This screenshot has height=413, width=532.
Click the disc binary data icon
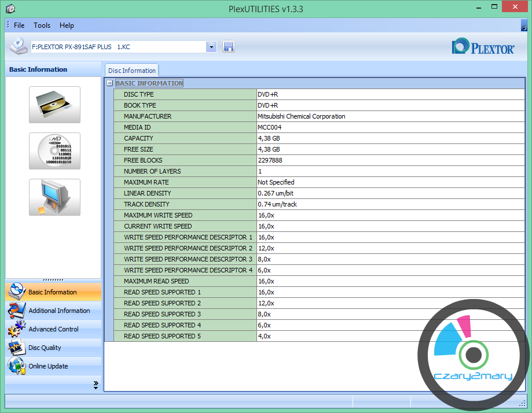54,151
